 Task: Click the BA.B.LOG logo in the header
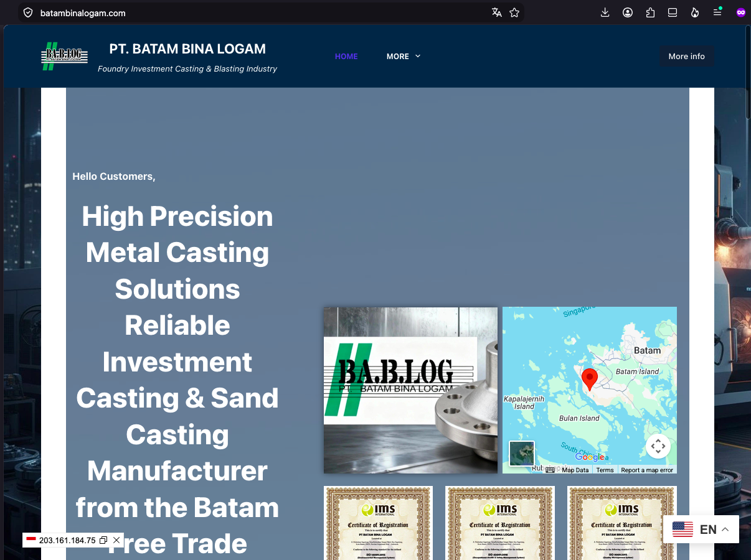(64, 56)
